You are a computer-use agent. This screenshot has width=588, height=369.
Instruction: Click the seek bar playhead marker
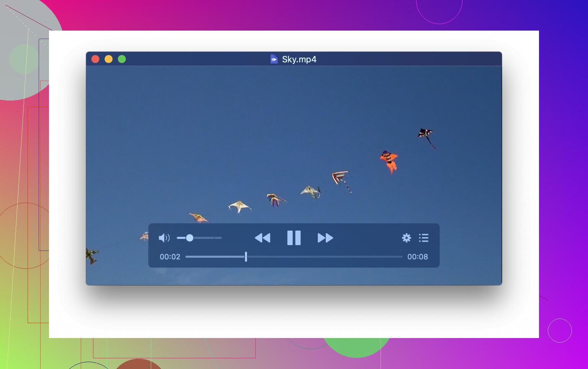(246, 257)
